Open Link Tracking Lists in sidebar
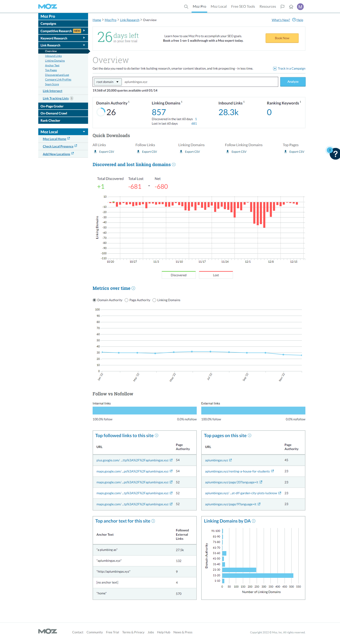 [56, 98]
